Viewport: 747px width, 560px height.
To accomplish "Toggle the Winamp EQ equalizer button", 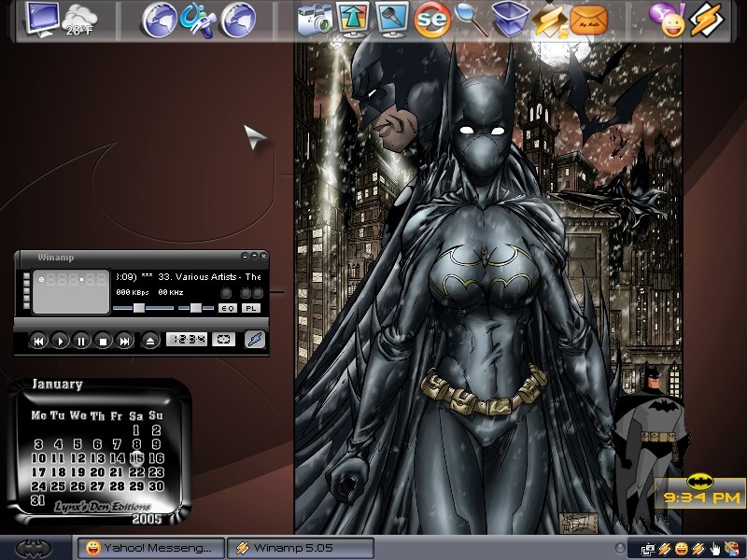I will coord(228,308).
